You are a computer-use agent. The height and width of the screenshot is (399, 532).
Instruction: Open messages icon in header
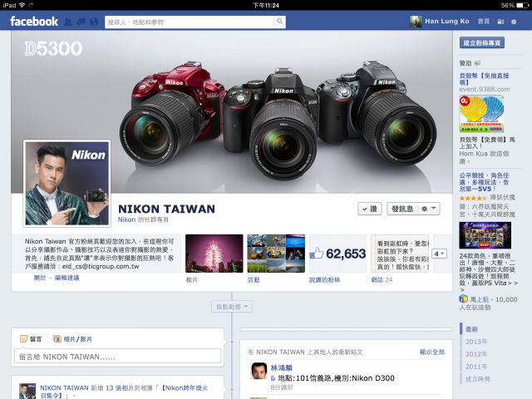(x=81, y=22)
